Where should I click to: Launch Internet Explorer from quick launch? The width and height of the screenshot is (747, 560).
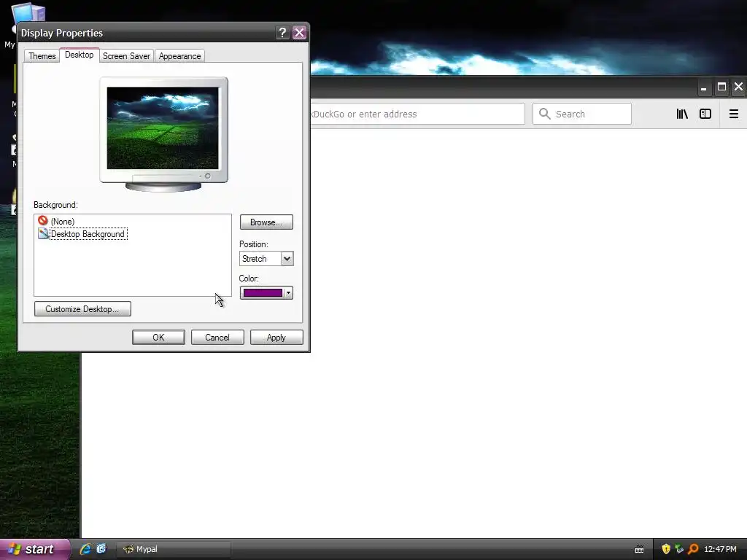(85, 549)
